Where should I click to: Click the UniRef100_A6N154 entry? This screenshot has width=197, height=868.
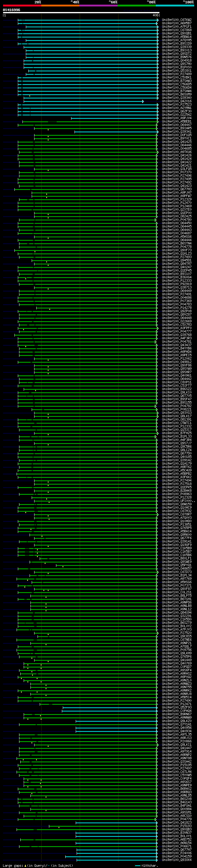pyautogui.click(x=177, y=843)
